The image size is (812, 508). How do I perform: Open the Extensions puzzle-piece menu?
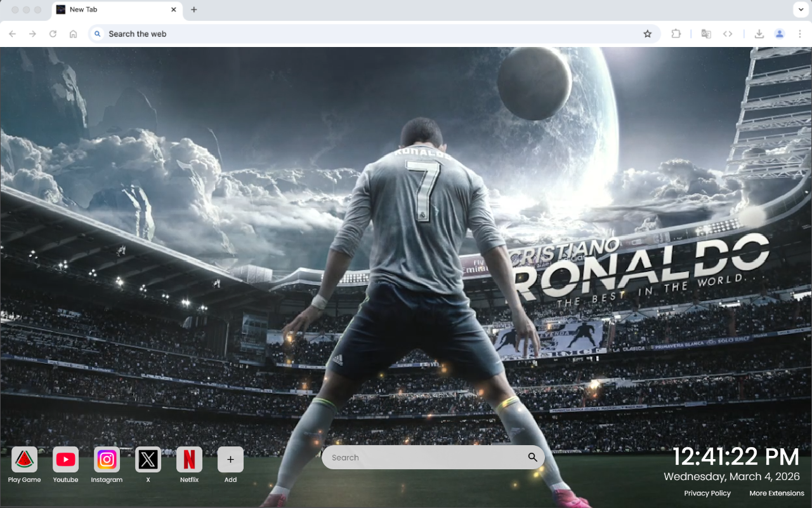pyautogui.click(x=676, y=34)
